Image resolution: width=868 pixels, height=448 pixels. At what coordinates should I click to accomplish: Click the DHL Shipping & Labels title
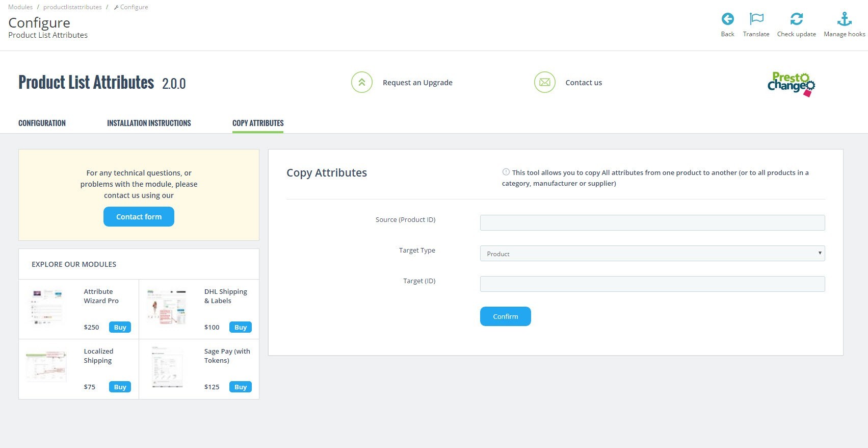click(226, 296)
